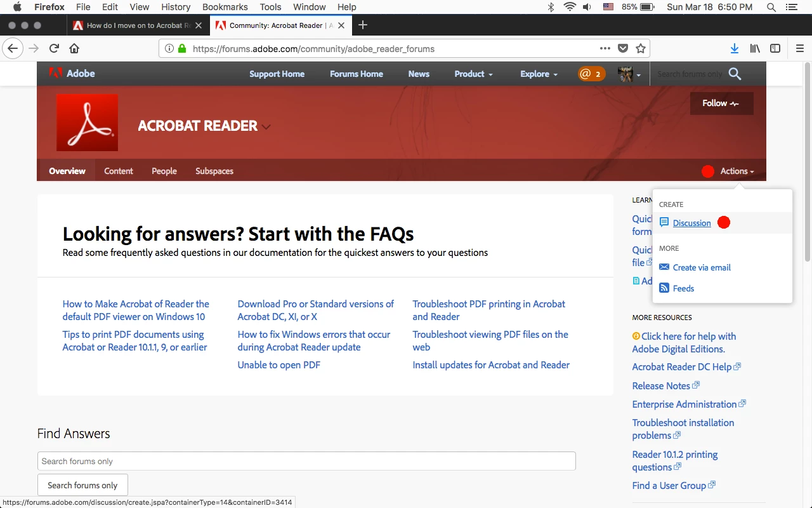This screenshot has height=508, width=812.
Task: Open the History menu
Action: tap(176, 7)
